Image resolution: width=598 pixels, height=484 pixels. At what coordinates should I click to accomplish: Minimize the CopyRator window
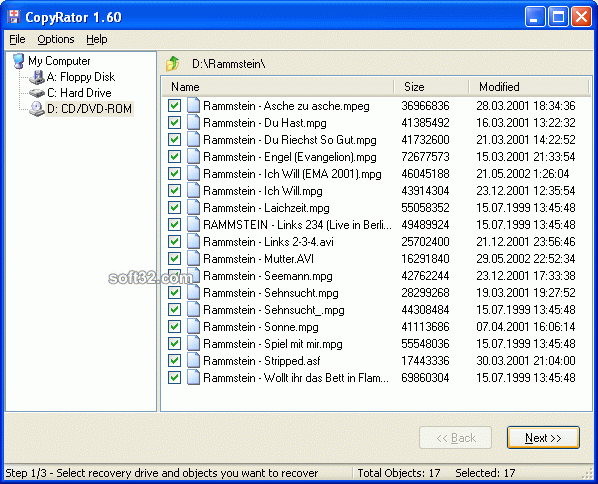point(535,17)
